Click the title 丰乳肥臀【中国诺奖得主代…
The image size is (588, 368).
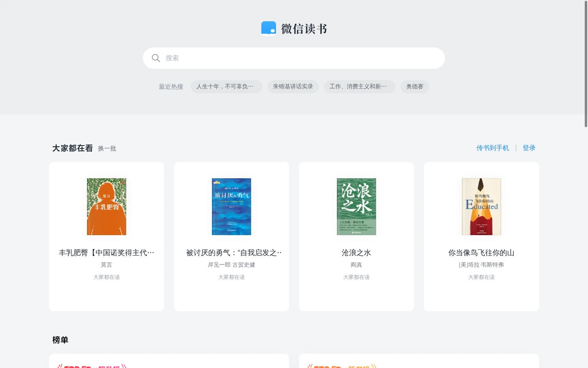click(107, 253)
